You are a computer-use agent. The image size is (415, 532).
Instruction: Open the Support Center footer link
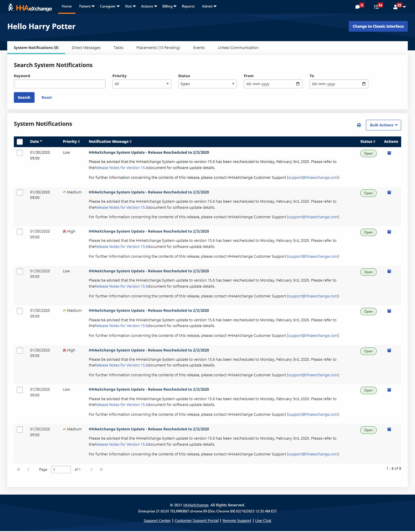157,520
